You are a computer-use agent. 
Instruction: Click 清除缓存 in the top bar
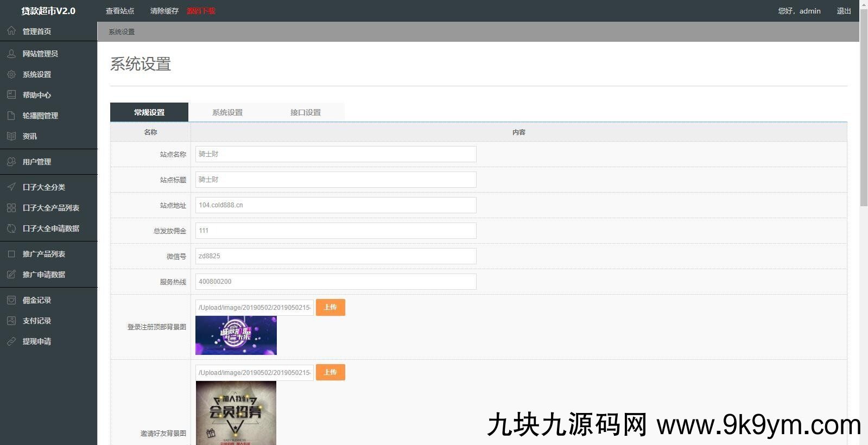coord(164,11)
